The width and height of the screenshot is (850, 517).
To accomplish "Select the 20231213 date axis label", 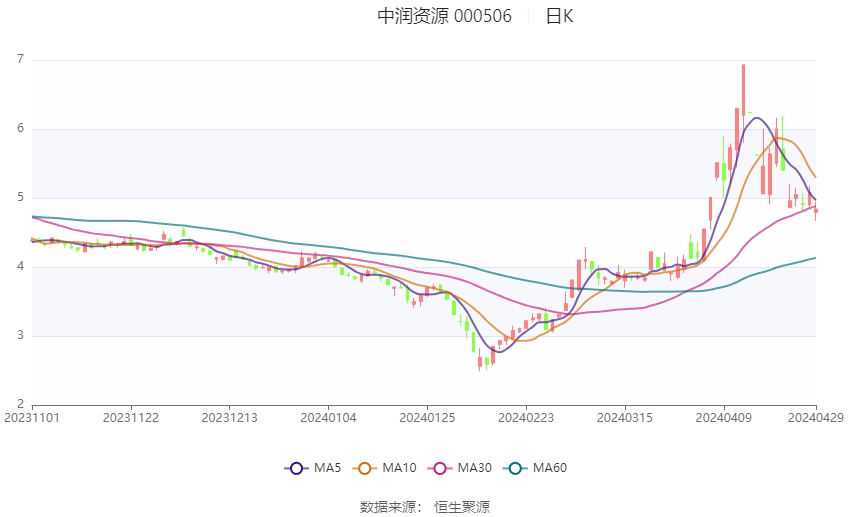I will [x=229, y=418].
